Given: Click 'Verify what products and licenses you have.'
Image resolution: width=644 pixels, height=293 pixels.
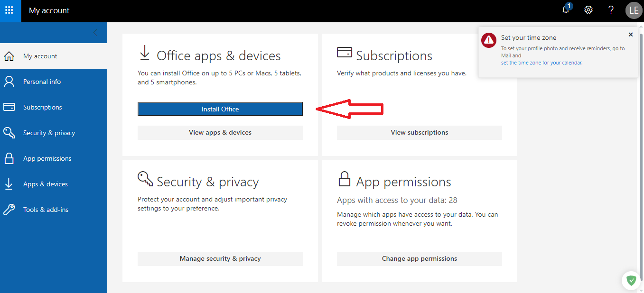Looking at the screenshot, I should coord(402,73).
